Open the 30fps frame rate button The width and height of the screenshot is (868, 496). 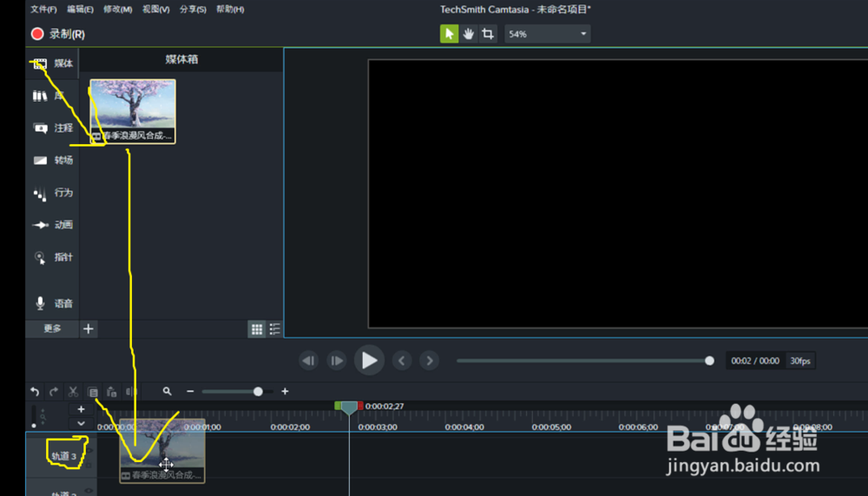[800, 360]
